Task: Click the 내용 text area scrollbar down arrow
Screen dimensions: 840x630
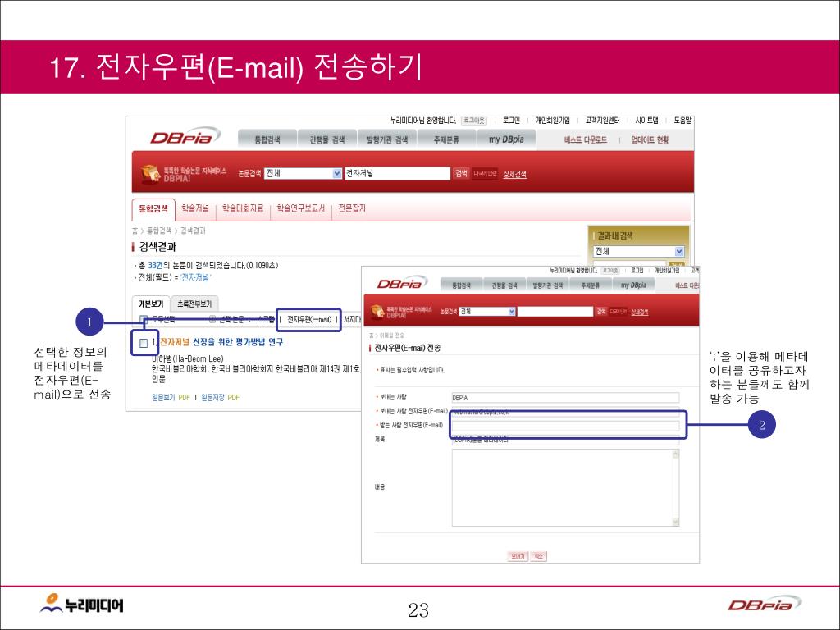Action: point(676,522)
